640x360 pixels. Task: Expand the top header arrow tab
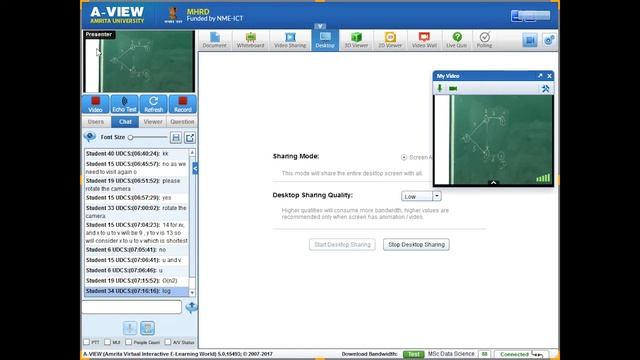click(x=320, y=26)
